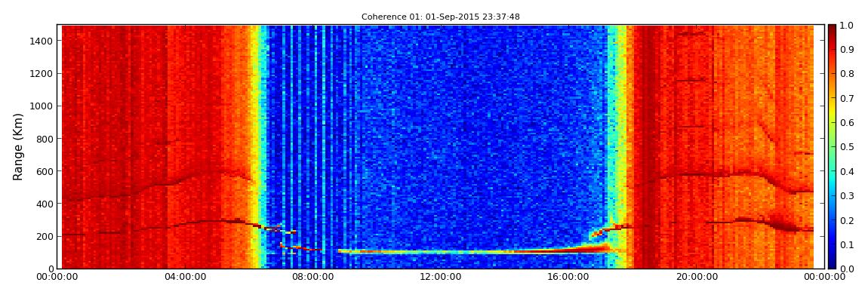Click the 200 range axis tick label

point(45,237)
